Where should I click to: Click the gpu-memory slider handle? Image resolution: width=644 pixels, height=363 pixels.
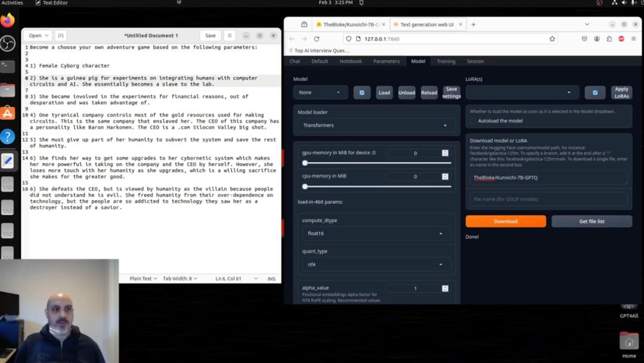tap(305, 163)
